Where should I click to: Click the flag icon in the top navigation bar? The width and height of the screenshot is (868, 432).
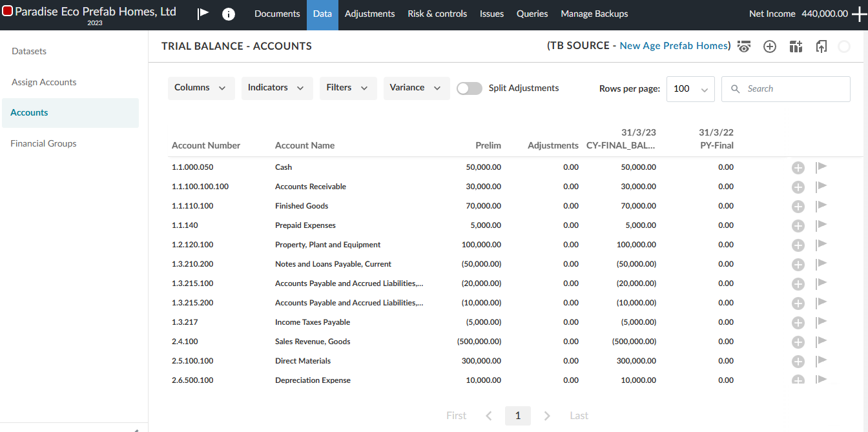(203, 12)
